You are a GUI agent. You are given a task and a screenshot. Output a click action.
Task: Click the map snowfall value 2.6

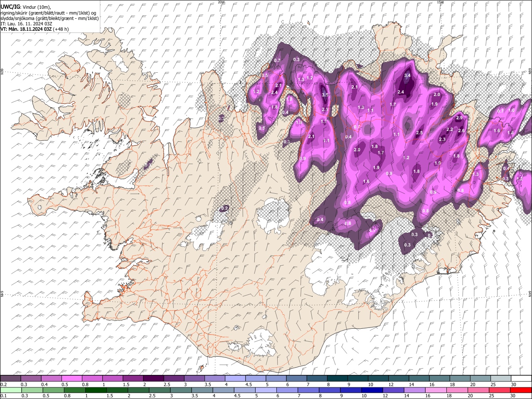(461, 131)
